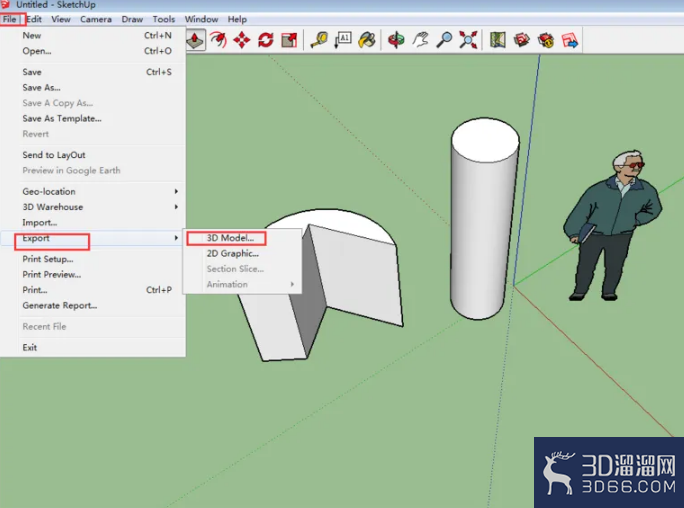Expand the Export submenu
684x508 pixels.
coord(92,238)
